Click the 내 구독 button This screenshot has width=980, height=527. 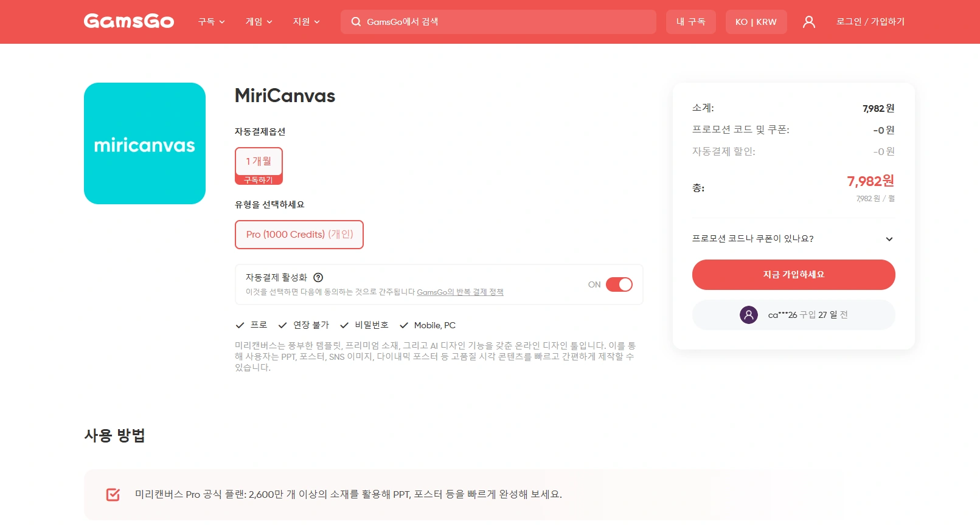pos(691,22)
